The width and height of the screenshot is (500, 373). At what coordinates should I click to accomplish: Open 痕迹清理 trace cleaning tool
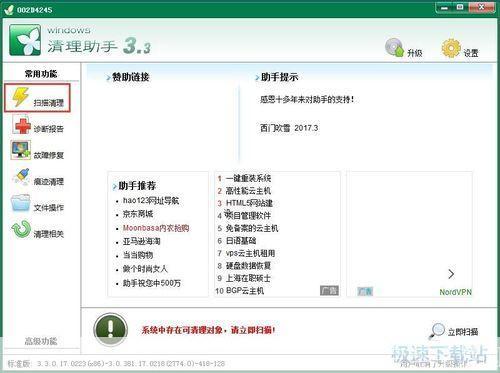click(37, 177)
